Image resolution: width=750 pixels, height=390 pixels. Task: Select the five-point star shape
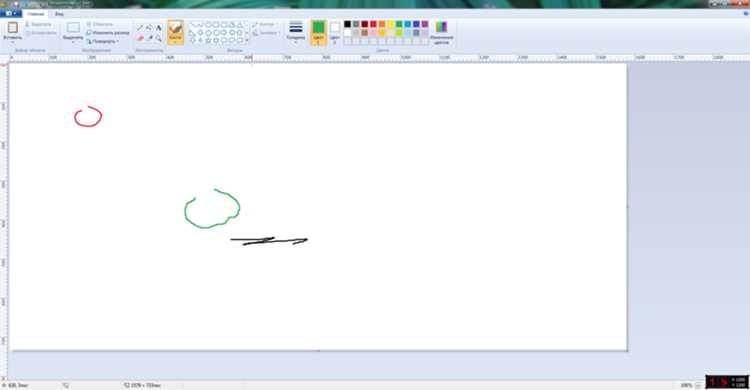coord(208,41)
